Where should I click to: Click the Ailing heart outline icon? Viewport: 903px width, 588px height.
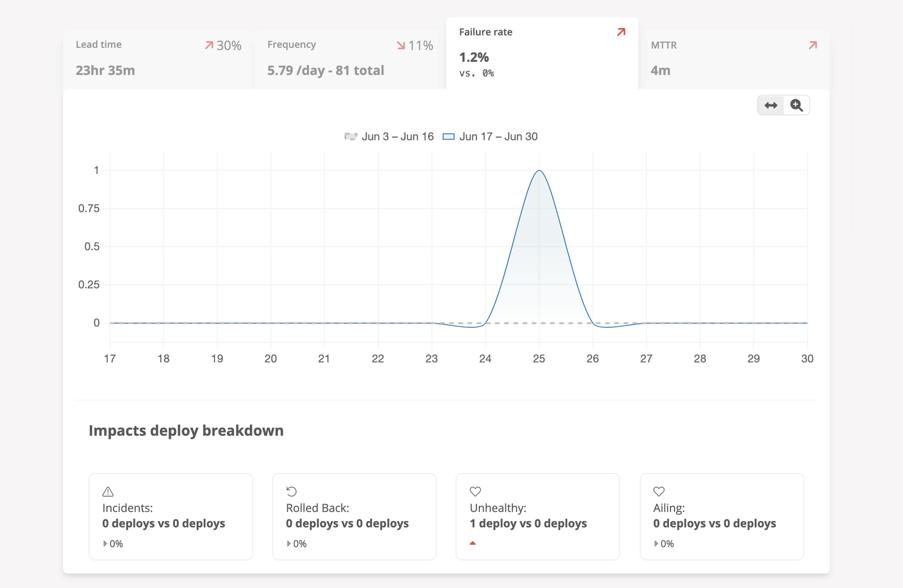coord(658,492)
